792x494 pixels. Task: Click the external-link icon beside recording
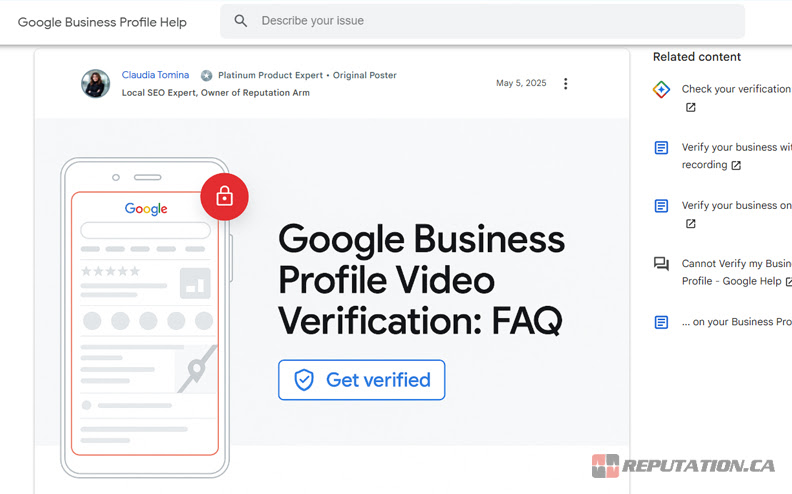coord(737,166)
